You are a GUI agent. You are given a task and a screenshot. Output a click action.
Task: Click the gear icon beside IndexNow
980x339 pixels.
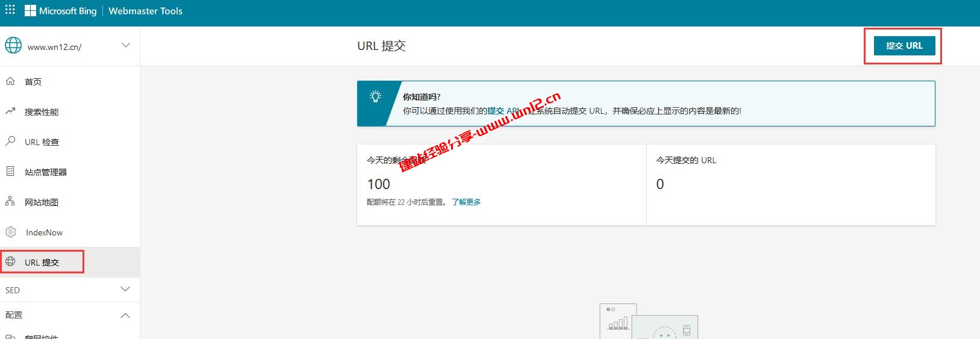pyautogui.click(x=10, y=232)
